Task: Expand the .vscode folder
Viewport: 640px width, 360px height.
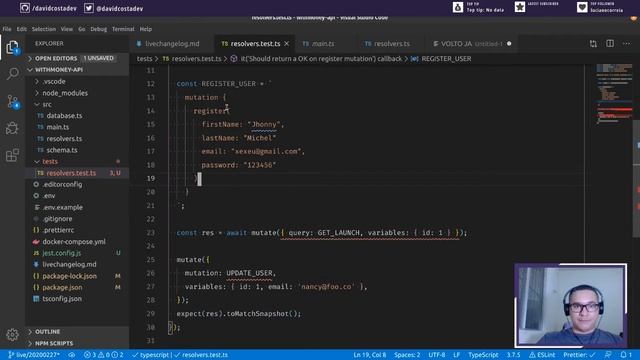Action: click(x=78, y=81)
